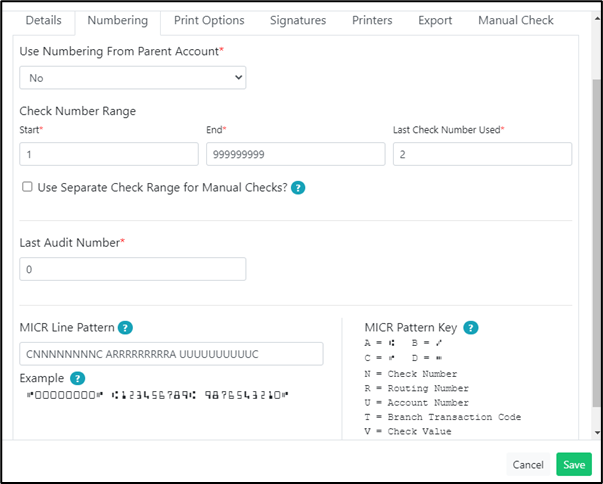Go to the Signatures tab
603x484 pixels.
click(298, 20)
